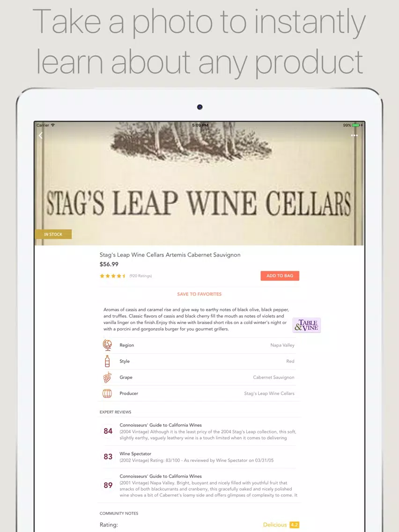Tap the battery status icon
The width and height of the screenshot is (399, 532).
click(x=356, y=125)
